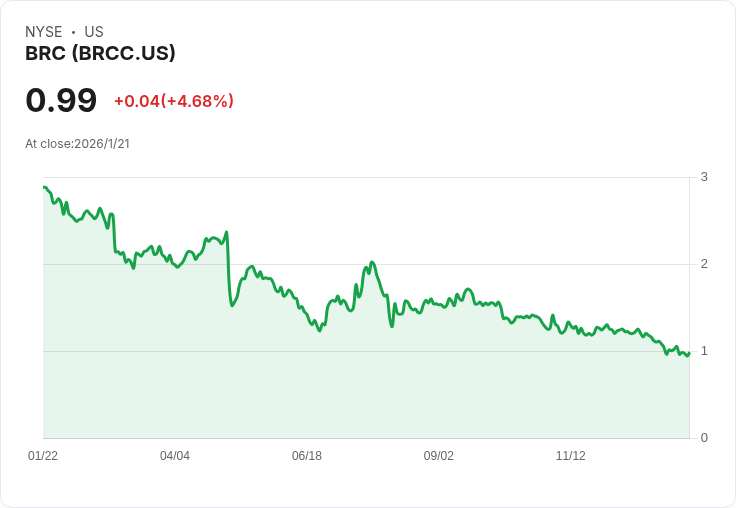Image resolution: width=736 pixels, height=508 pixels.
Task: Click the line's sharp drop after 04/04
Action: 230,270
